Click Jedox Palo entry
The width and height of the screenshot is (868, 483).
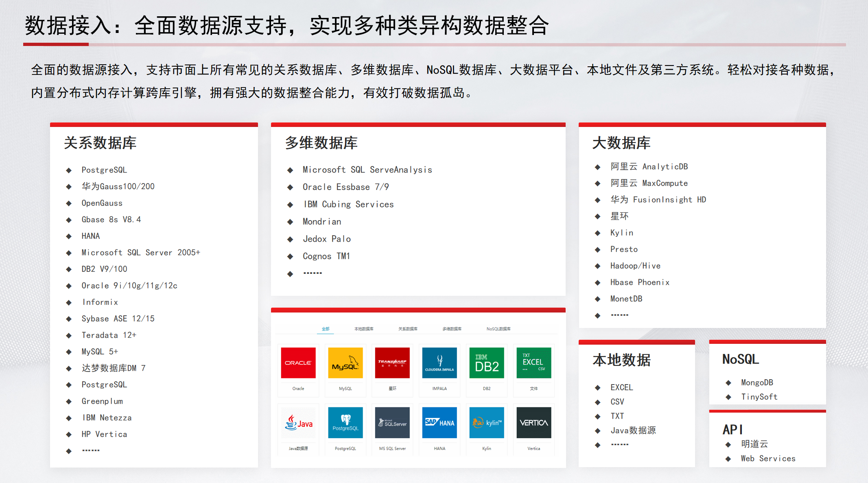(327, 239)
